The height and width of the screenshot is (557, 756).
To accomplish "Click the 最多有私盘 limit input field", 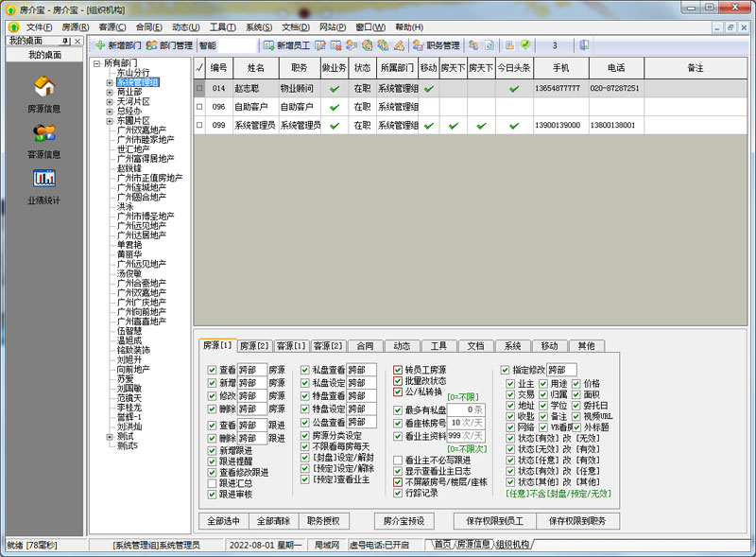I will (466, 409).
